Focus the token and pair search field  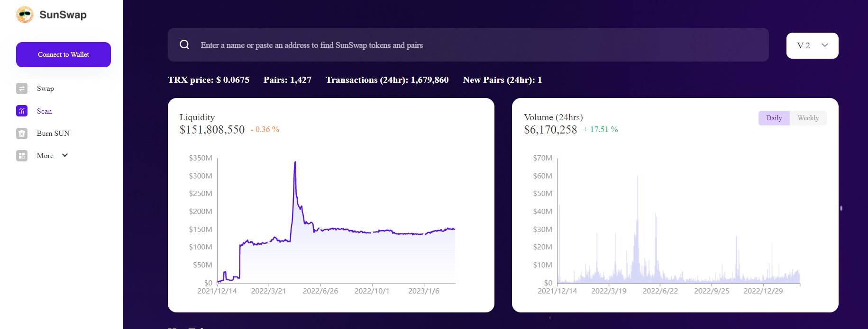[x=468, y=44]
